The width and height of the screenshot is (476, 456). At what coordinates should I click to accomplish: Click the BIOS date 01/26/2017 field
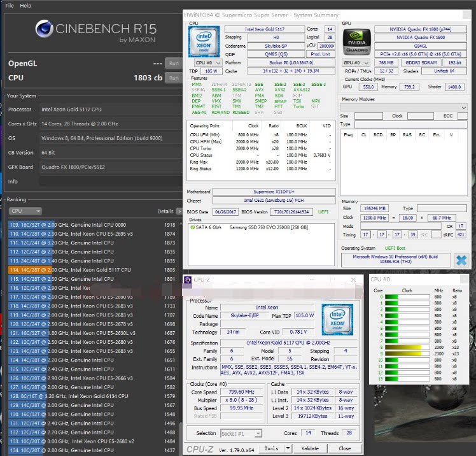click(225, 211)
